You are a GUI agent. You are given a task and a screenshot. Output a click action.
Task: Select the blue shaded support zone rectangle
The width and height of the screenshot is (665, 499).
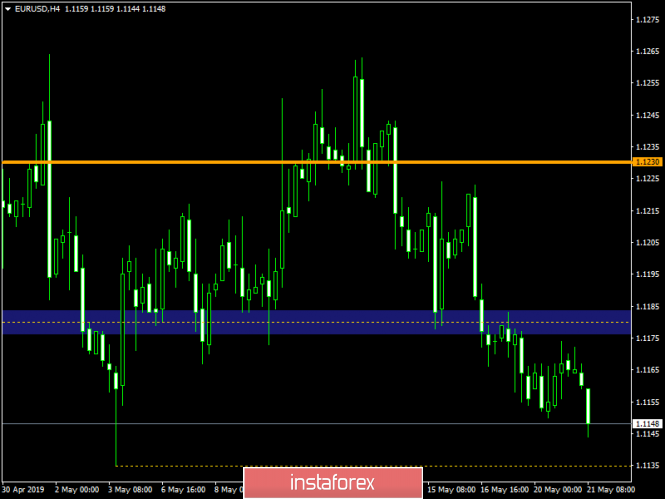pos(317,322)
